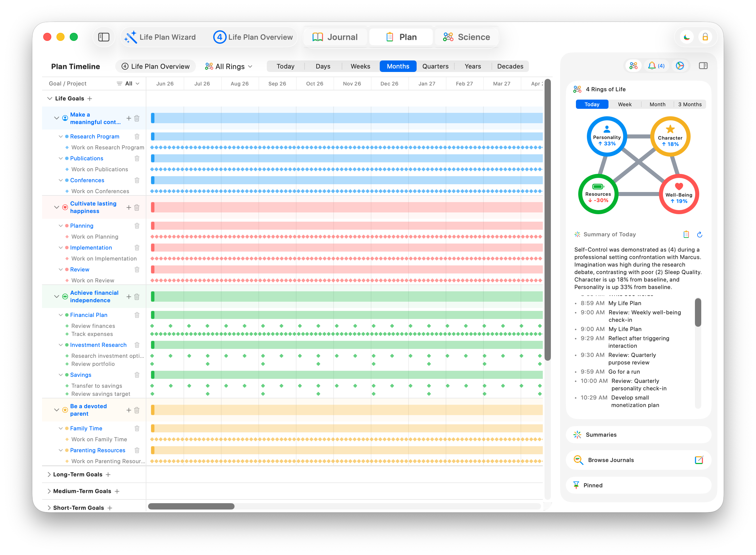The image size is (756, 555).
Task: Click the lock icon
Action: coord(705,37)
